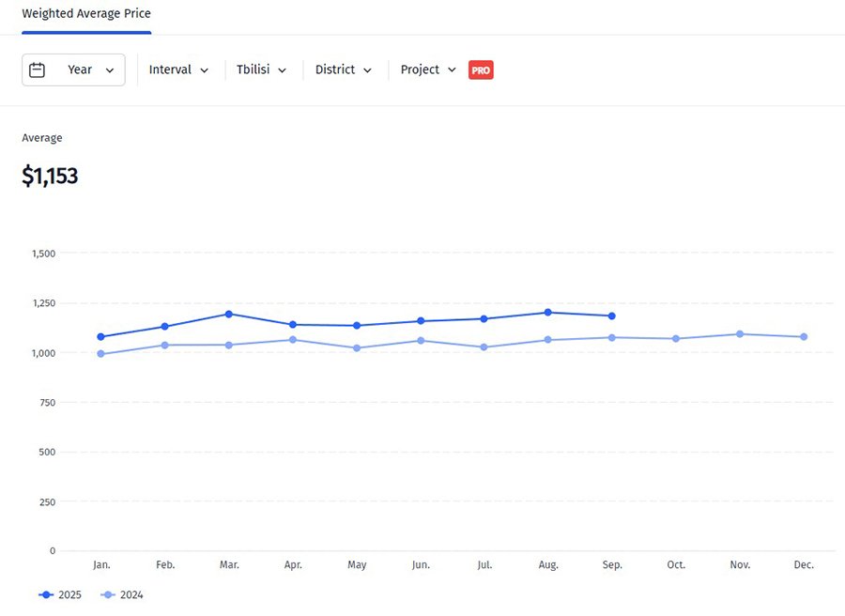Select the Weighted Average Price tab
Screen dimensions: 845x616
pos(86,14)
